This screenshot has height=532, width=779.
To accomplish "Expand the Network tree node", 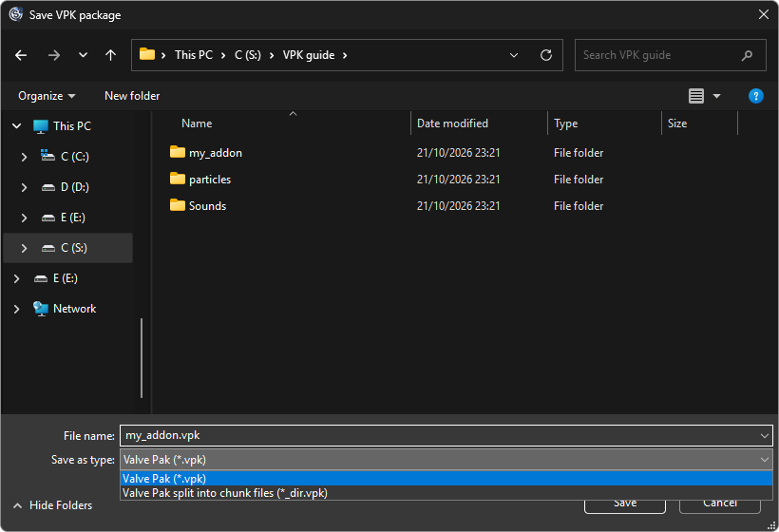I will coord(16,309).
